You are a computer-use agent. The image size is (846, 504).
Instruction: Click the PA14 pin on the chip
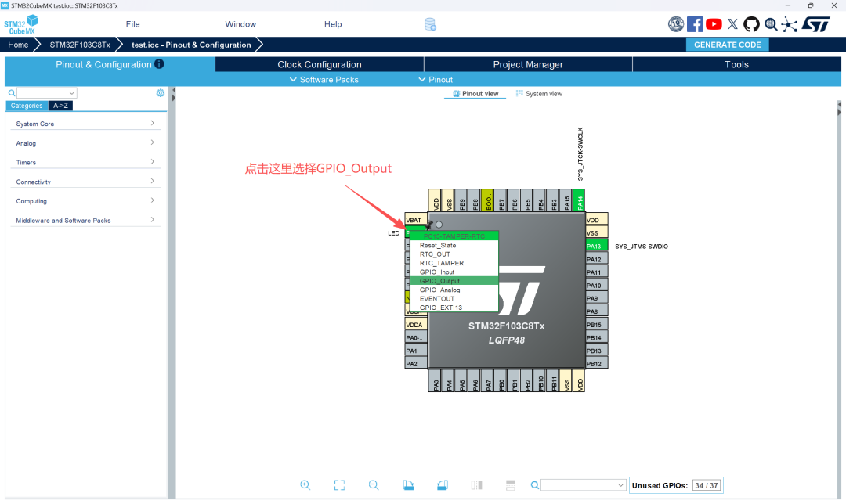click(x=579, y=200)
